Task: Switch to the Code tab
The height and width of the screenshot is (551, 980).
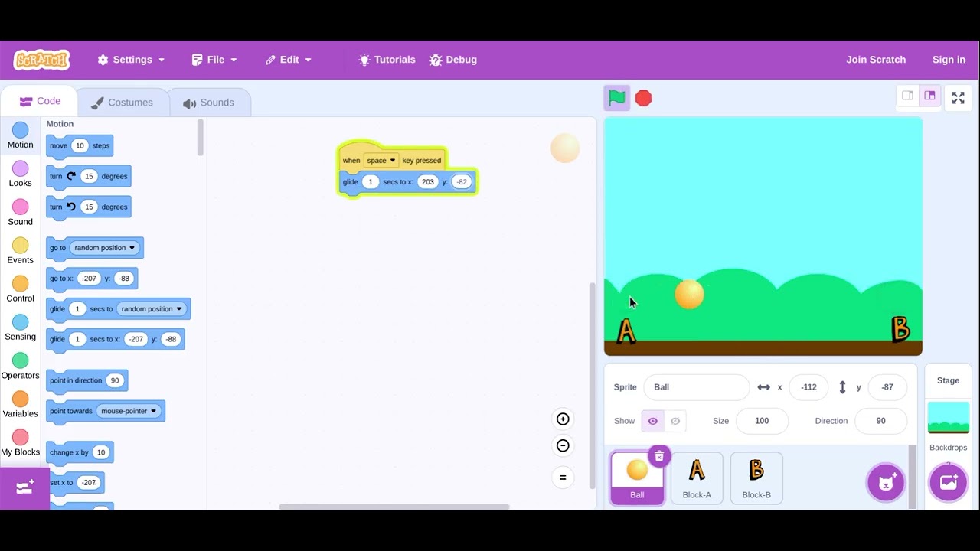Action: click(x=40, y=101)
